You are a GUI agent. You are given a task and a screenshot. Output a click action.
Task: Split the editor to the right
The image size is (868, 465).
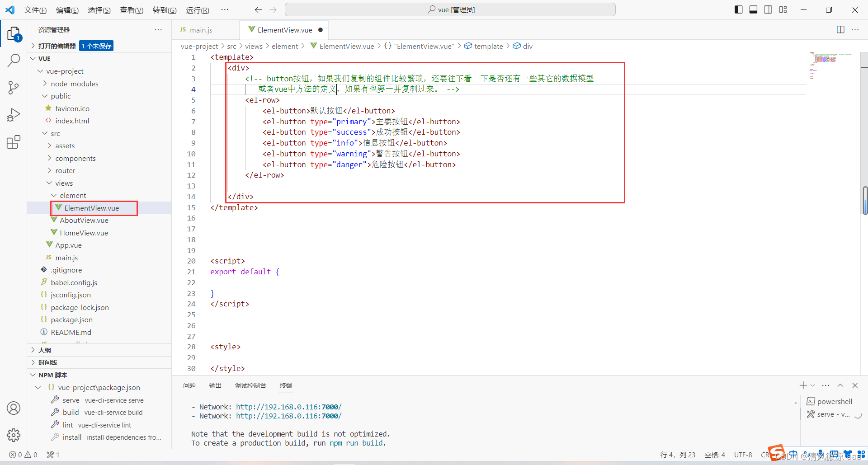[840, 29]
